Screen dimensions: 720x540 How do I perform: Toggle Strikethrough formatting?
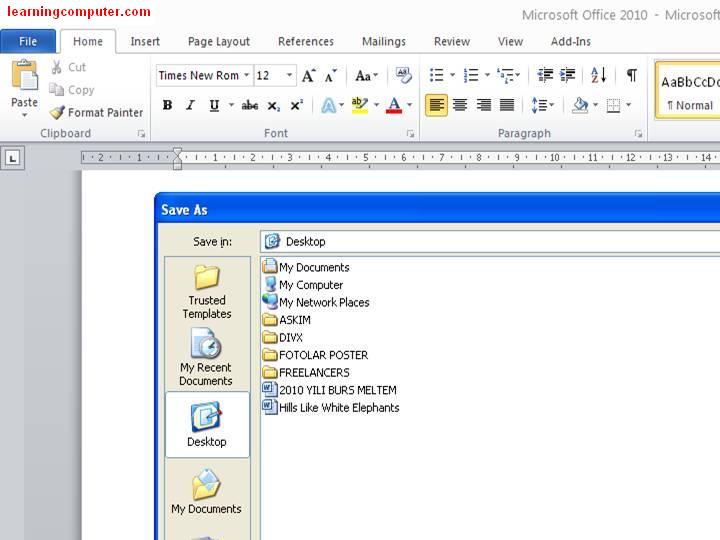pyautogui.click(x=249, y=106)
